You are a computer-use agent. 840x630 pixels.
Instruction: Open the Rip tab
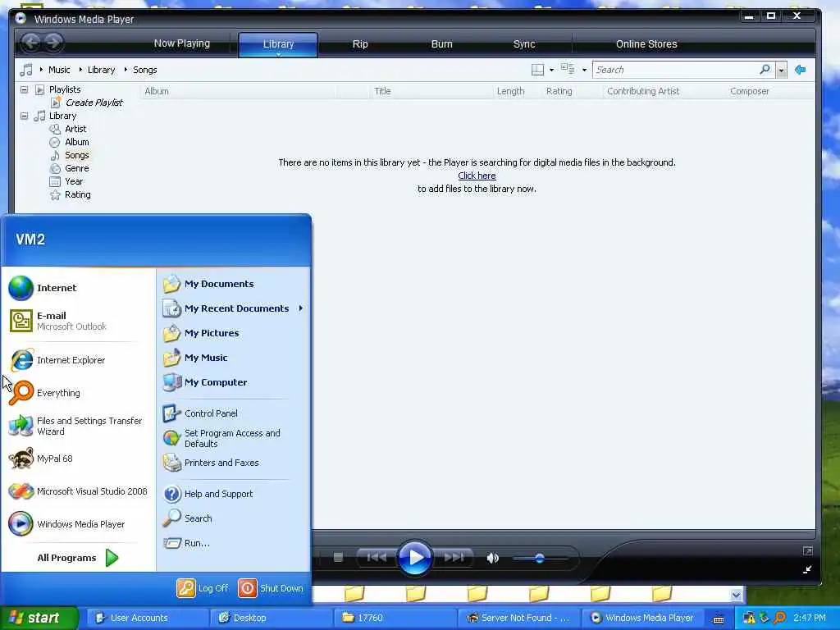(360, 44)
